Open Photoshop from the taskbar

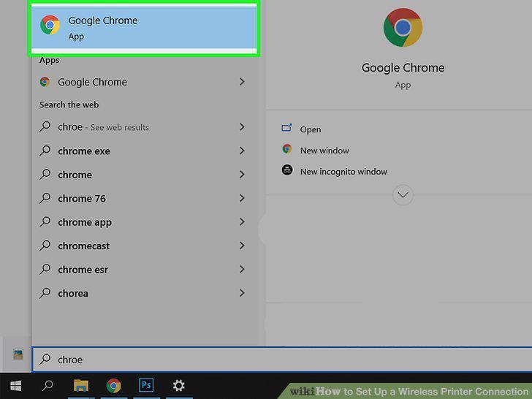coord(146,385)
